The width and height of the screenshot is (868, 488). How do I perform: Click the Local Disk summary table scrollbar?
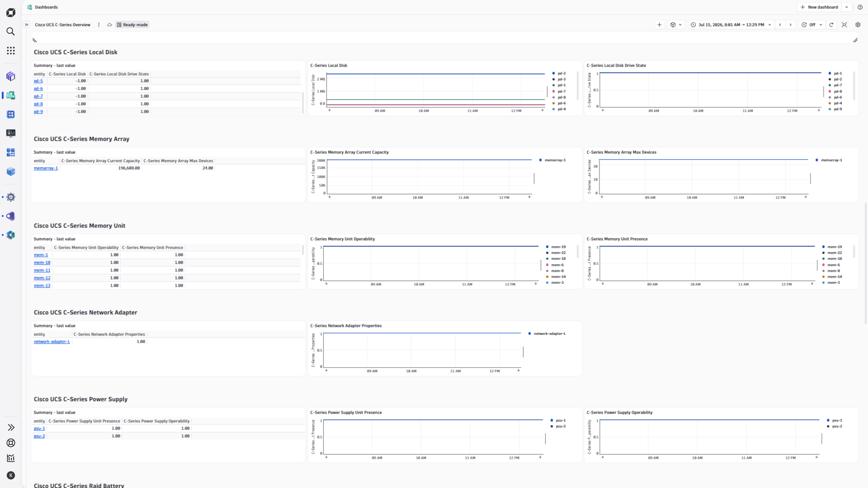click(303, 103)
